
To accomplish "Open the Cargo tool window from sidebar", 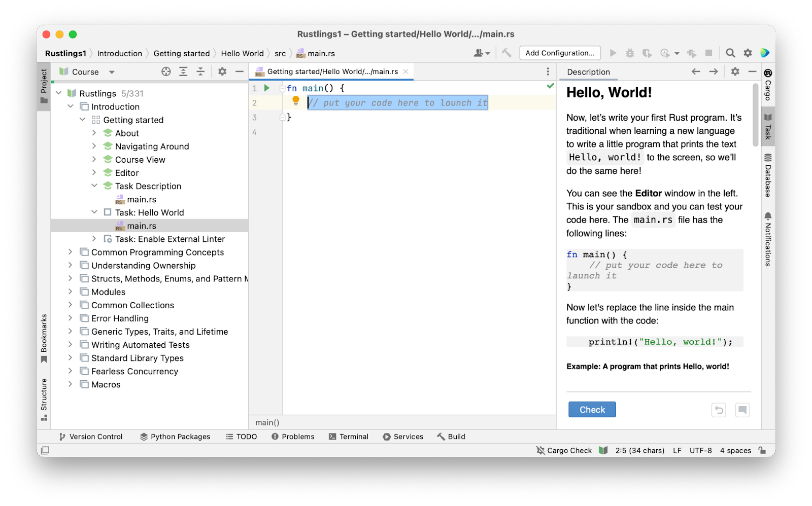I will pyautogui.click(x=768, y=85).
